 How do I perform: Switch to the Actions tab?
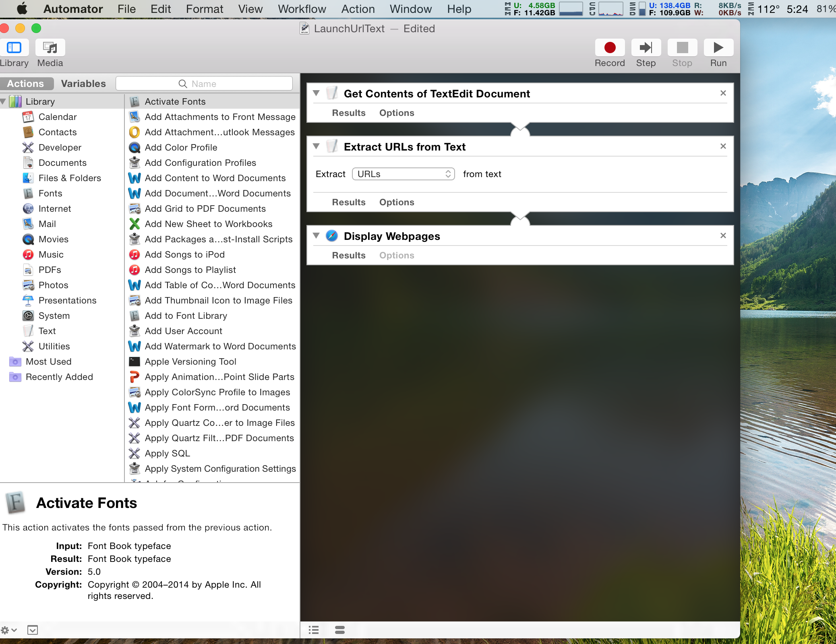(x=25, y=83)
